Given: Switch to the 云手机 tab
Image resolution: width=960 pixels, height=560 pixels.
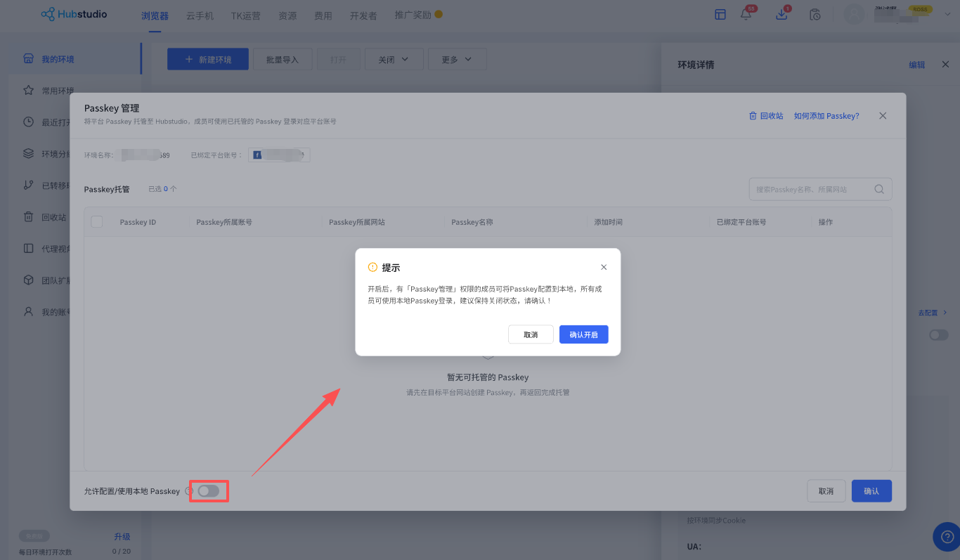Looking at the screenshot, I should pyautogui.click(x=200, y=15).
